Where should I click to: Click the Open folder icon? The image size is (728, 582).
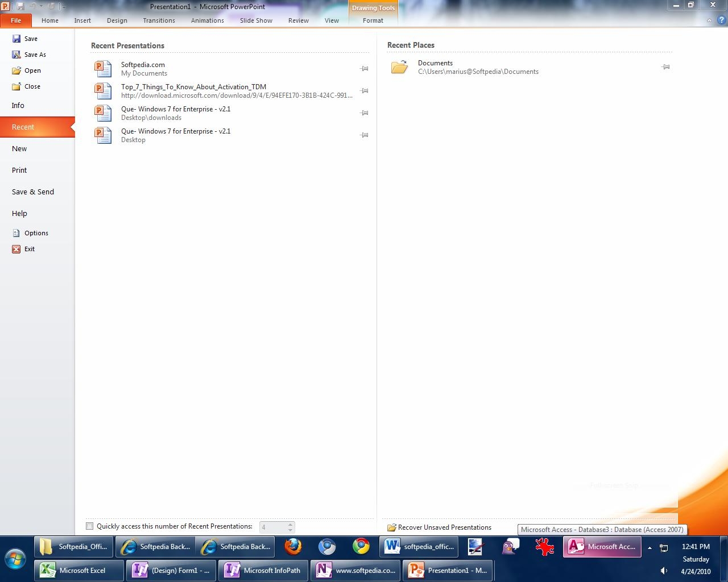[x=16, y=70]
